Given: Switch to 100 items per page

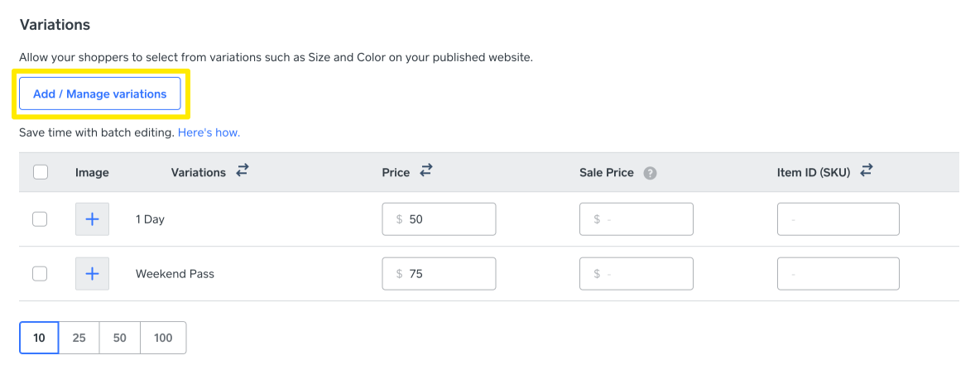Looking at the screenshot, I should pyautogui.click(x=163, y=338).
